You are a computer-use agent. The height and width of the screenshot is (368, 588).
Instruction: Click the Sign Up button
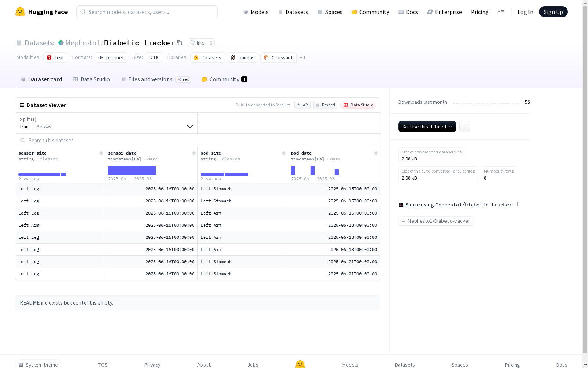(553, 12)
